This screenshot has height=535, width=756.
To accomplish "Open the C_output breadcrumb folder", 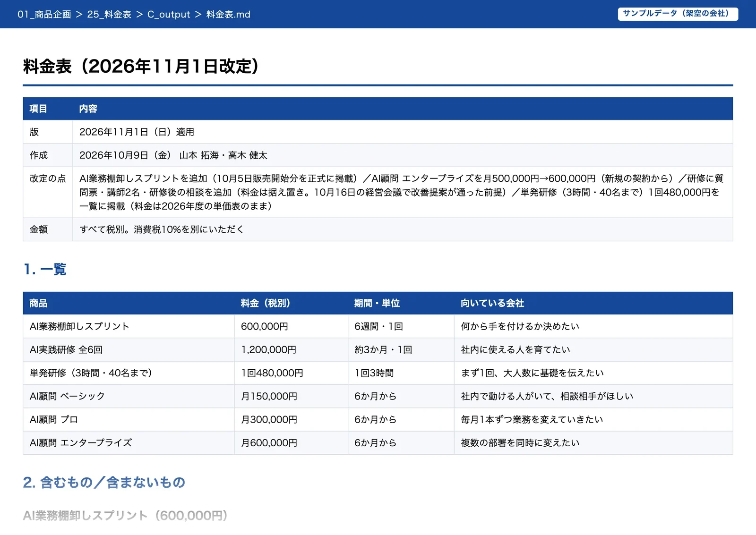I will tap(169, 14).
